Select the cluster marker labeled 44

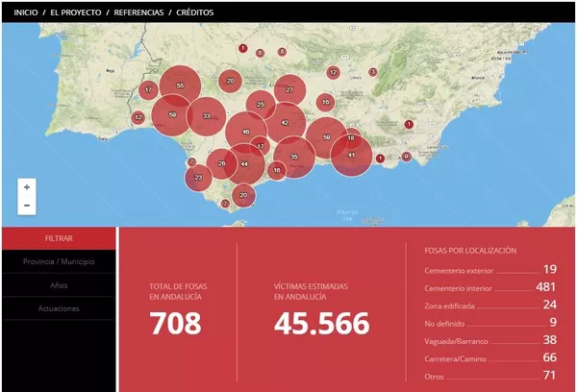tap(244, 164)
